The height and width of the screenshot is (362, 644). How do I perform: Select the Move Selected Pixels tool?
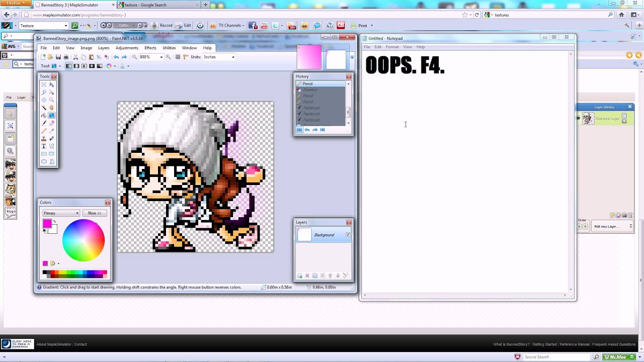click(x=51, y=84)
